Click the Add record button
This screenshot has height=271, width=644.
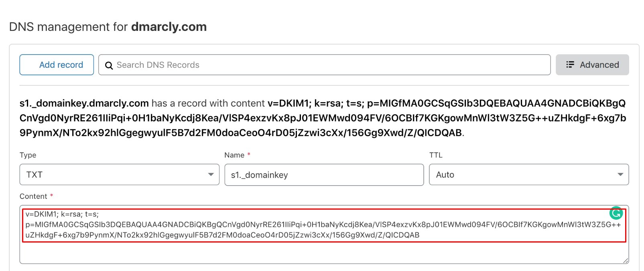click(x=57, y=65)
